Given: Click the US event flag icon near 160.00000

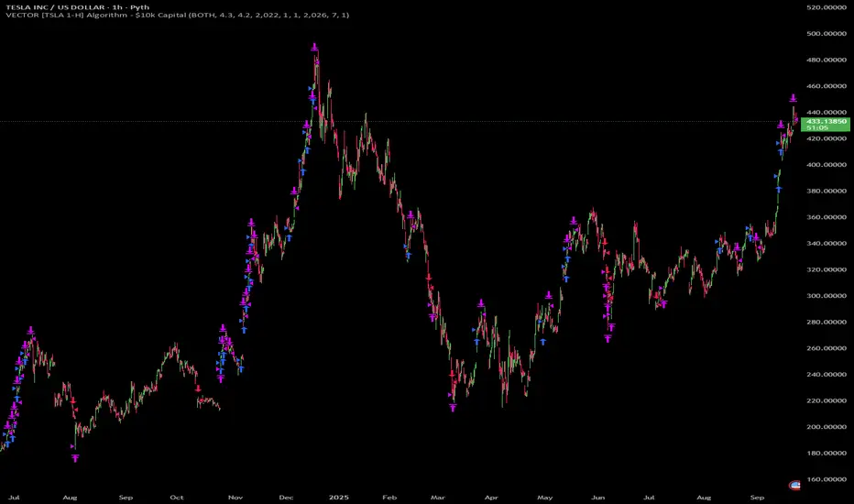Looking at the screenshot, I should pyautogui.click(x=794, y=486).
